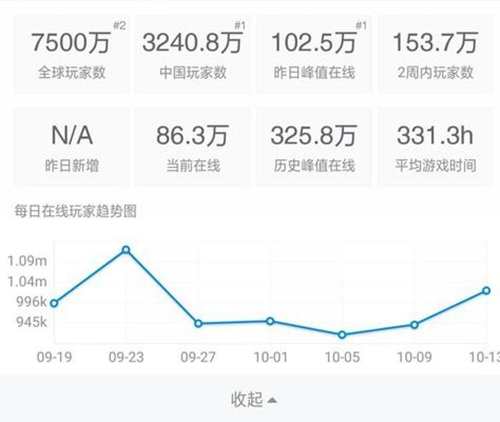Click the 10-09 x-axis date label

(415, 357)
